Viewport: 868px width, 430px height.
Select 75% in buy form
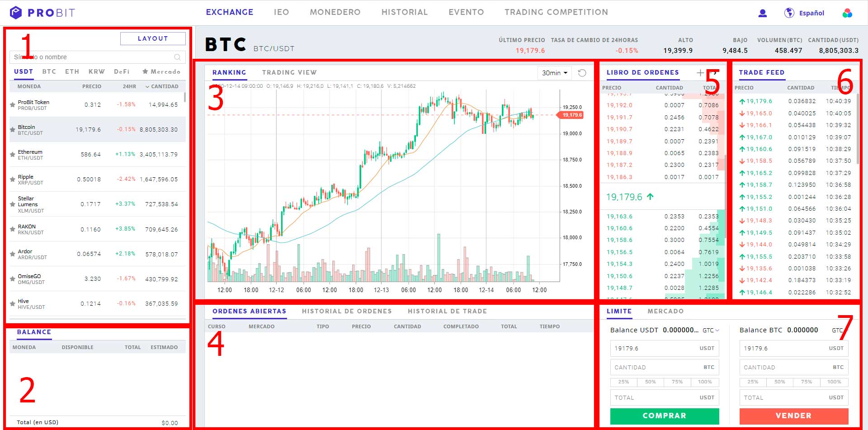(677, 382)
